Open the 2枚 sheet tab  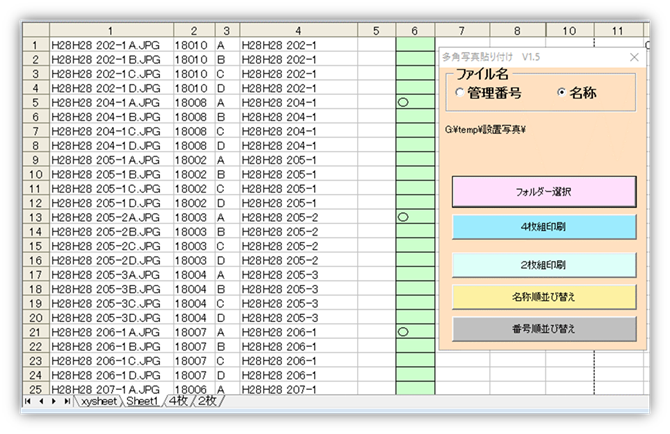click(208, 401)
